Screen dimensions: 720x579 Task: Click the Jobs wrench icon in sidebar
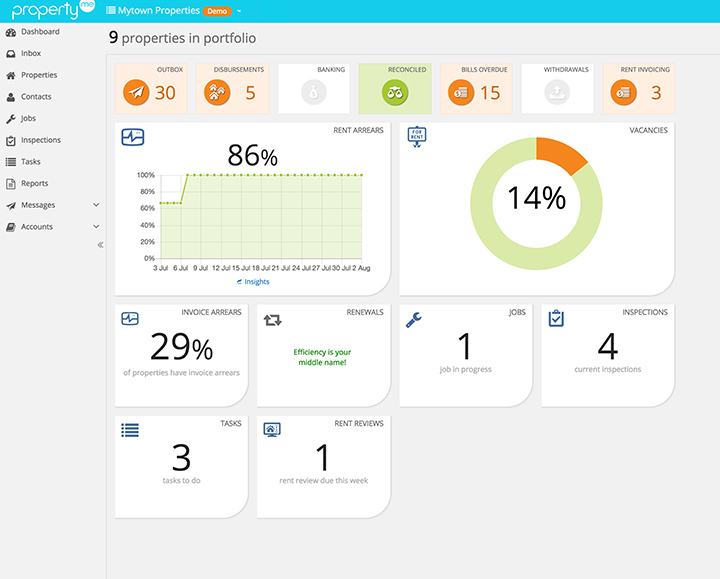(x=11, y=119)
